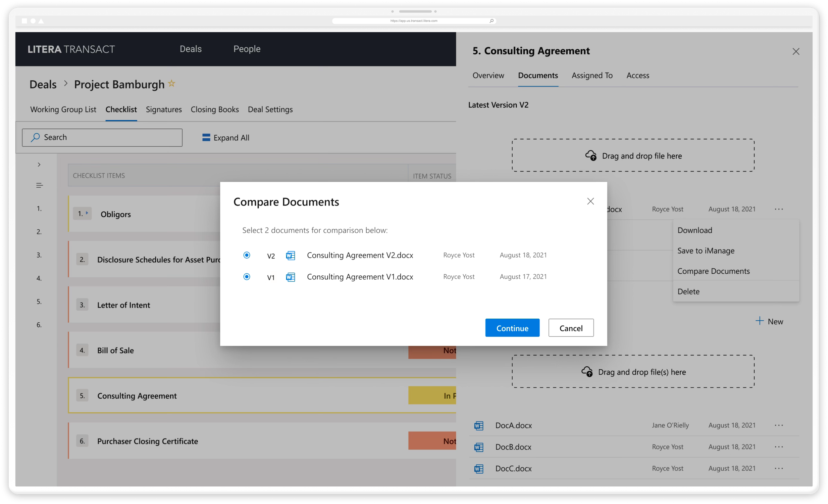The width and height of the screenshot is (828, 504).
Task: Switch to the Assigned To tab
Action: 592,75
